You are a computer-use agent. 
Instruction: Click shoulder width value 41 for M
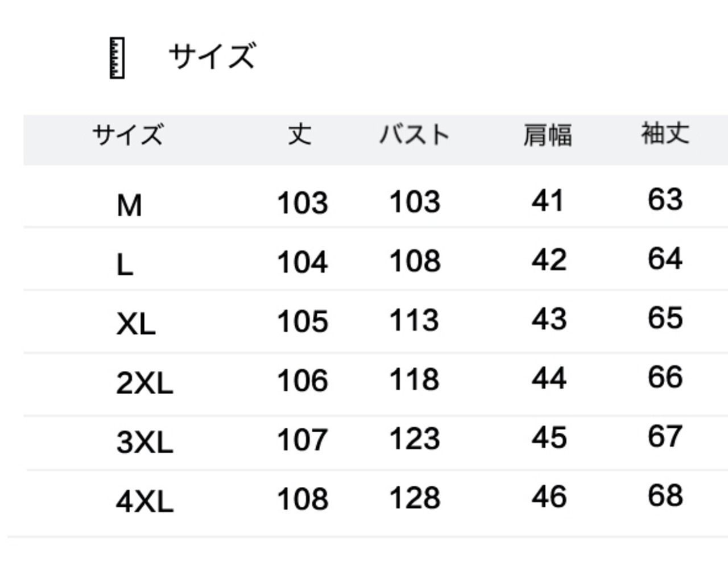[x=548, y=201]
